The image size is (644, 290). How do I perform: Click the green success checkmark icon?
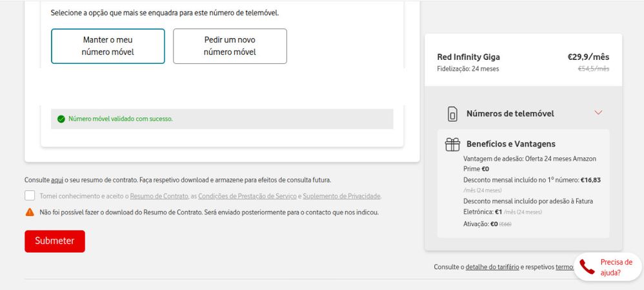click(x=61, y=119)
